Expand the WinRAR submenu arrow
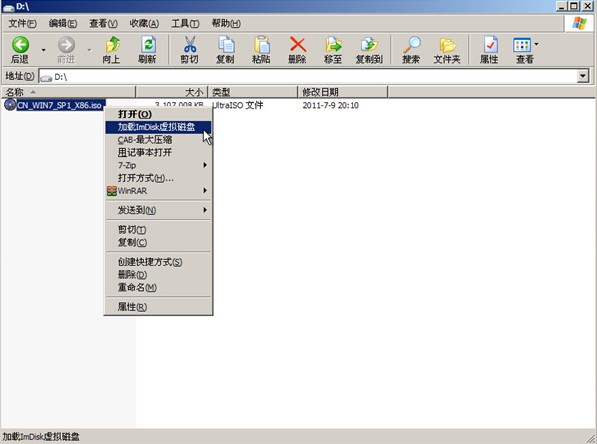 tap(205, 190)
